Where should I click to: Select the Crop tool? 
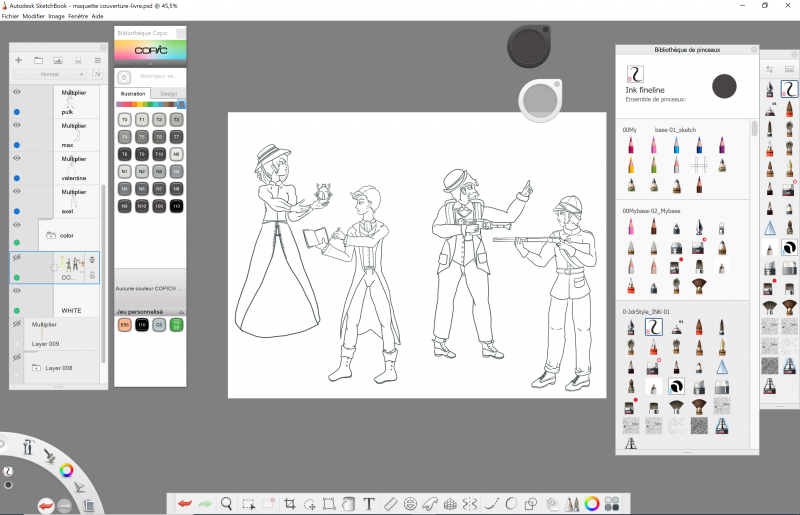click(x=290, y=504)
